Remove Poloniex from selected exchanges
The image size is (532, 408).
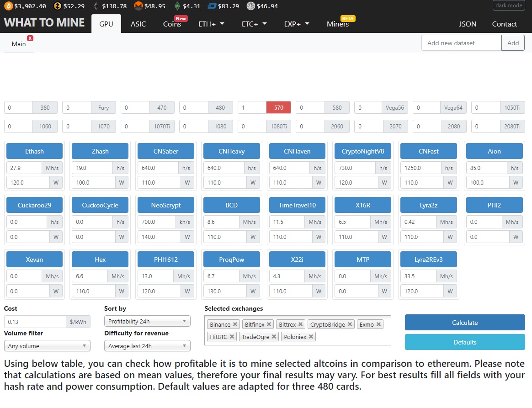[311, 337]
